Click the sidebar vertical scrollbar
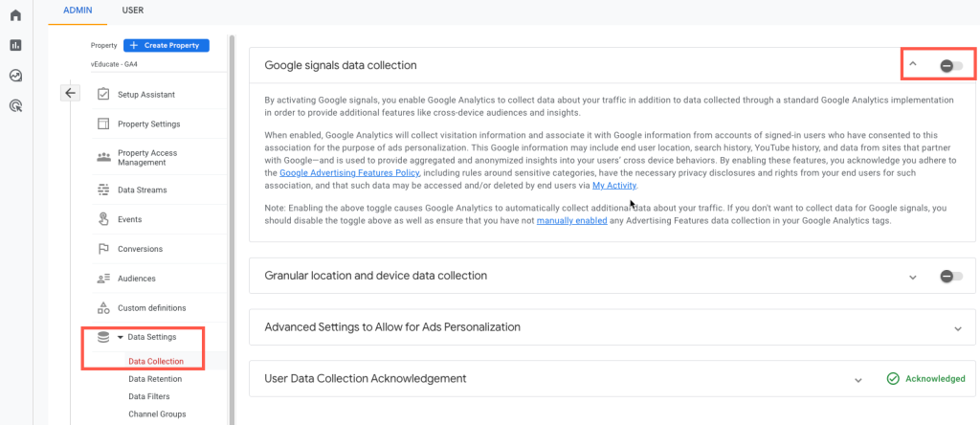 pos(233,232)
